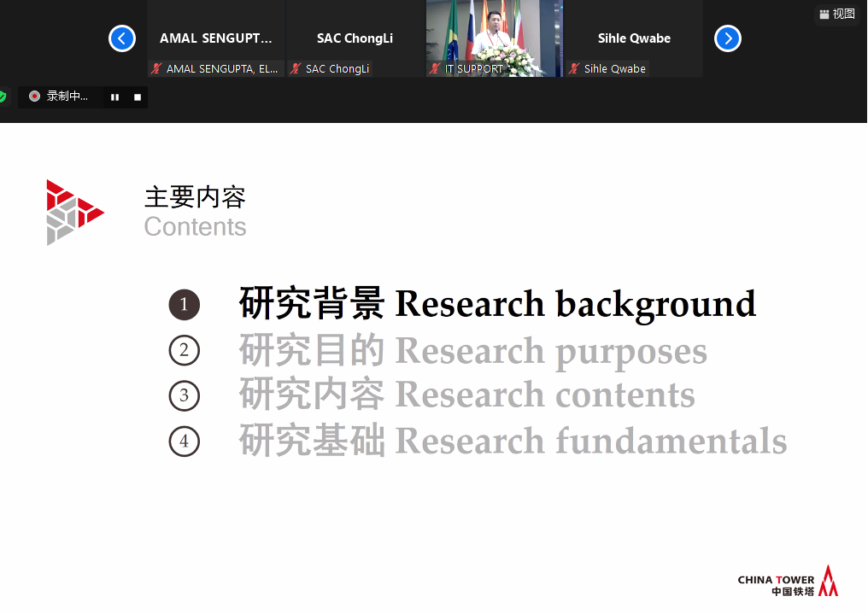868x614 pixels.
Task: Stop the recording
Action: pyautogui.click(x=138, y=97)
